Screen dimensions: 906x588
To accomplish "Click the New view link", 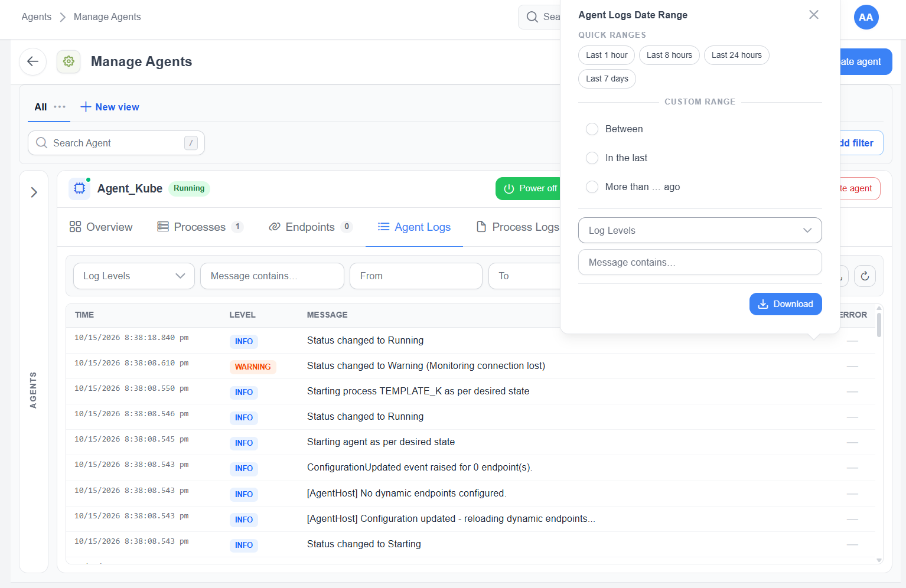I will coord(110,107).
